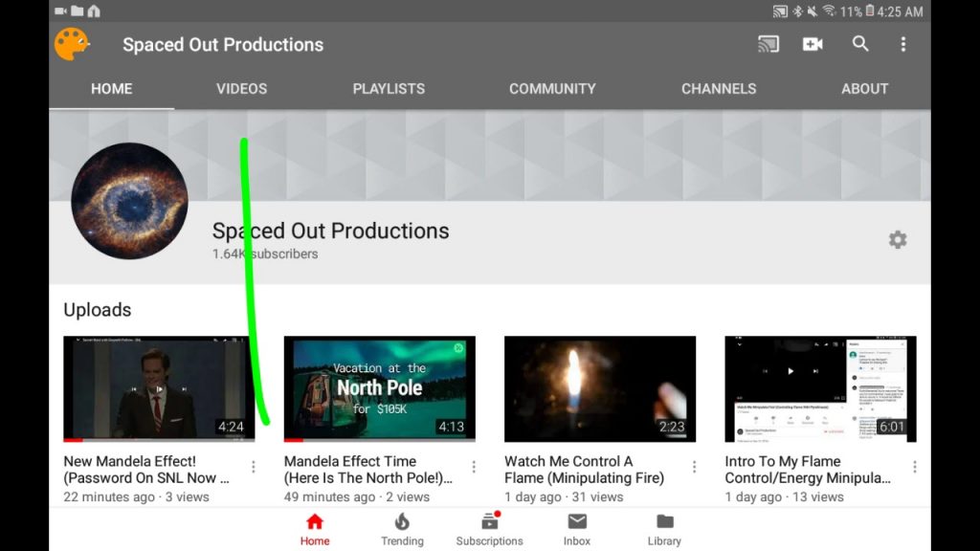Open options for Intro To My Flame video
The width and height of the screenshot is (980, 551).
coord(914,467)
